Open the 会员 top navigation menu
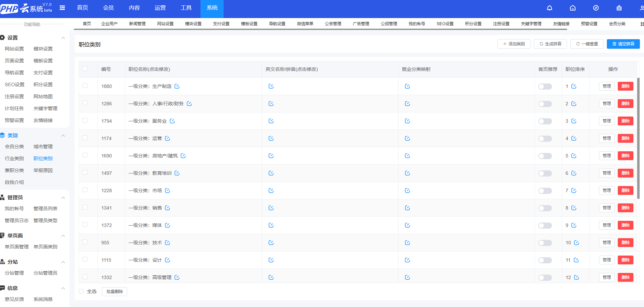The height and width of the screenshot is (307, 644). pos(108,8)
